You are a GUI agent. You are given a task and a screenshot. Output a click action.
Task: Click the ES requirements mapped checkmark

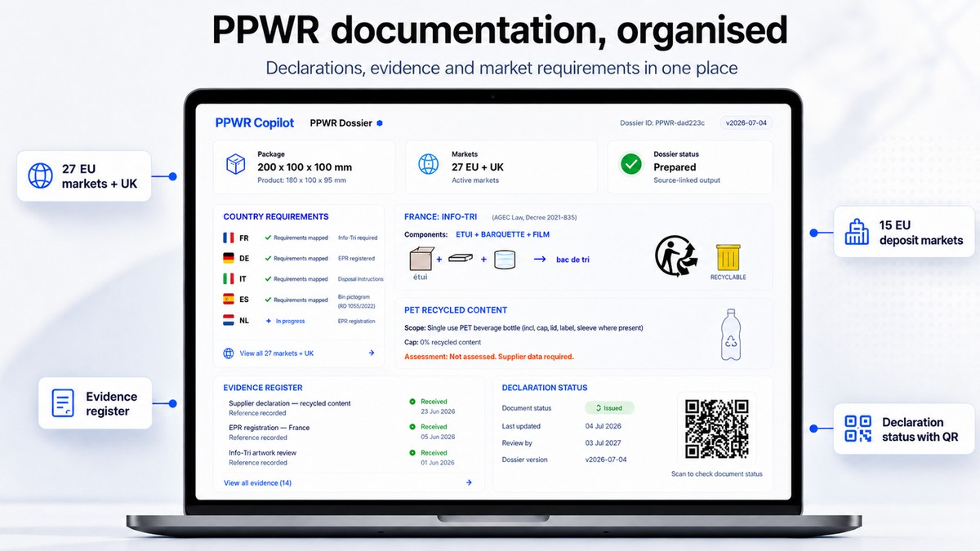[x=268, y=300]
